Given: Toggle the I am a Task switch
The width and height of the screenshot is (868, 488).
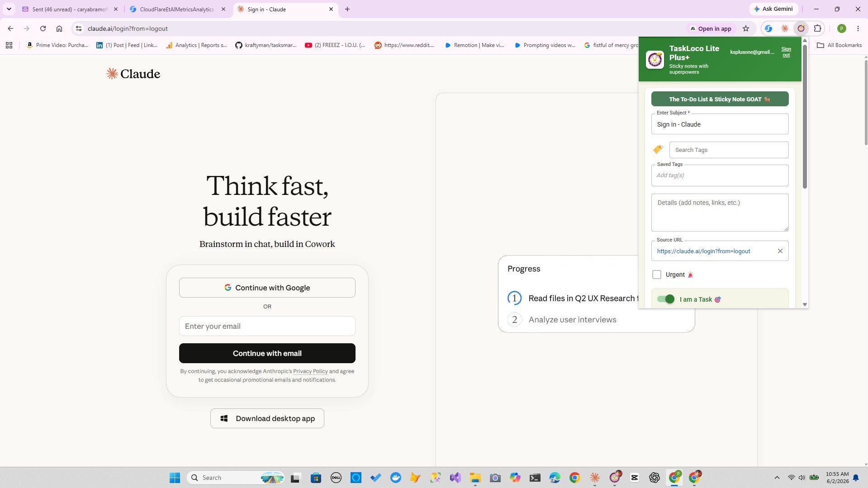Looking at the screenshot, I should click(x=666, y=299).
